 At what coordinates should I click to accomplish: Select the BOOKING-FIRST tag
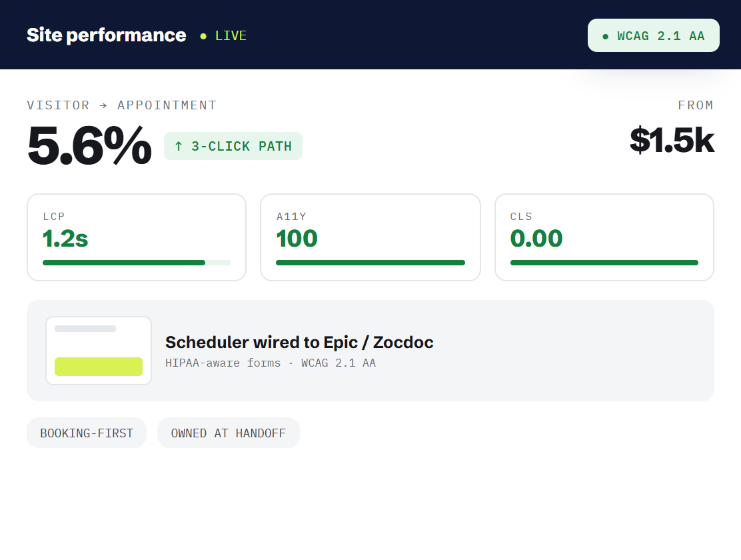pos(87,433)
